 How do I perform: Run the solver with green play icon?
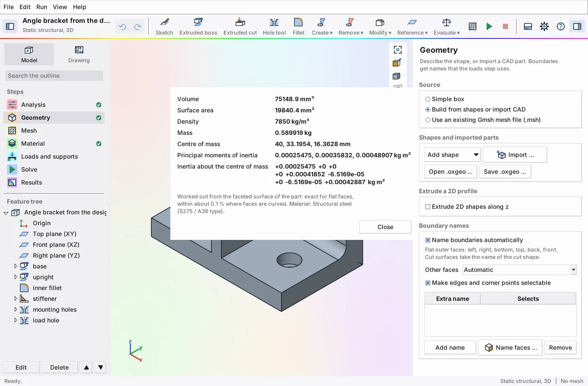[489, 26]
